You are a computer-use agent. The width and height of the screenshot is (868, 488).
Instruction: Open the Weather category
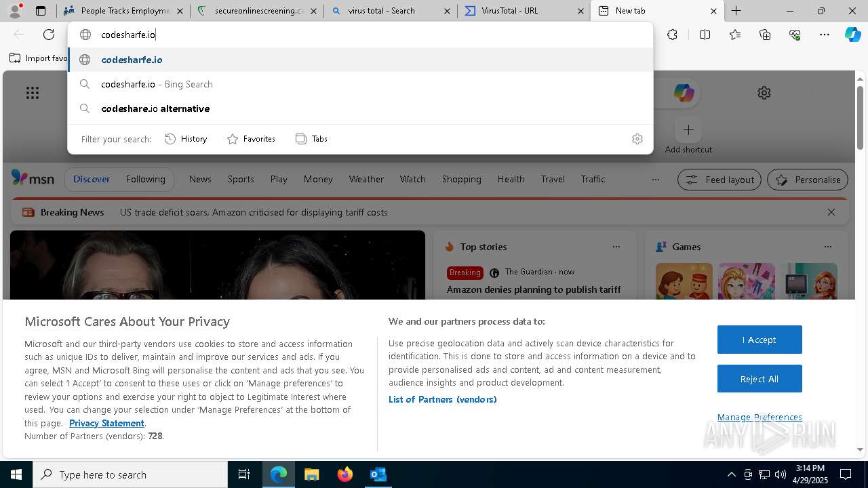point(366,180)
